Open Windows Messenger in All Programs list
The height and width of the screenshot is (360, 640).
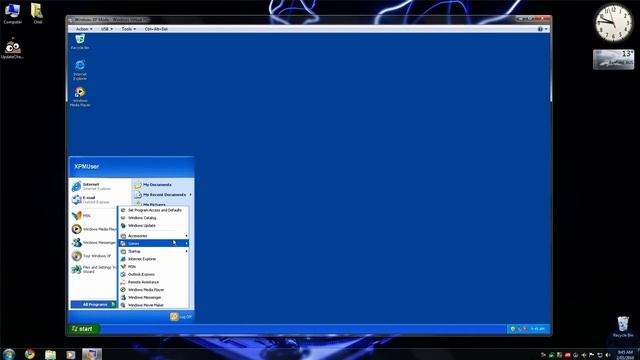tap(153, 298)
